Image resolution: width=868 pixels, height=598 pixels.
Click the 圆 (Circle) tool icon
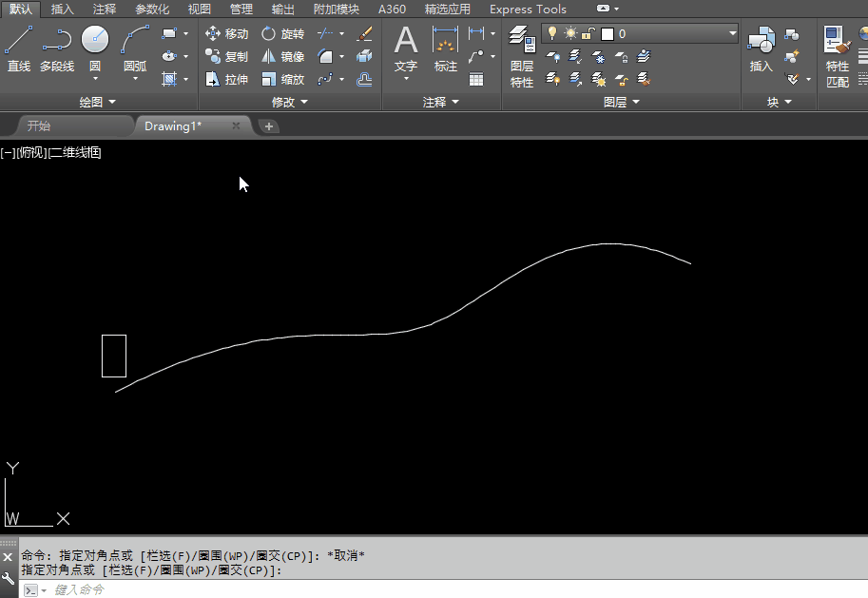95,41
